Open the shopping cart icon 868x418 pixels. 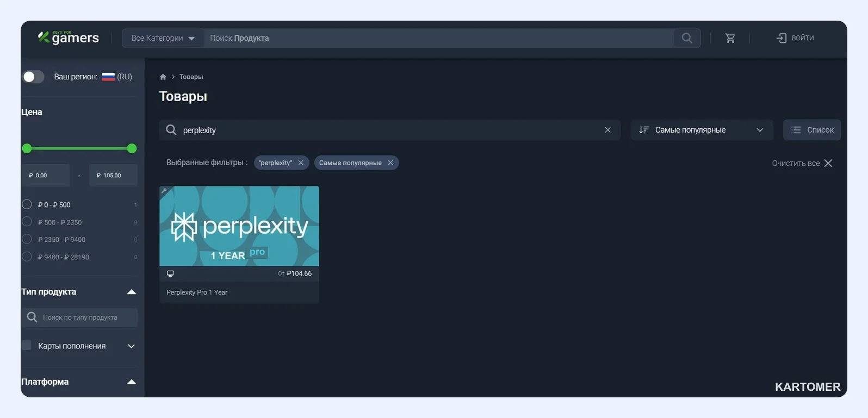730,38
